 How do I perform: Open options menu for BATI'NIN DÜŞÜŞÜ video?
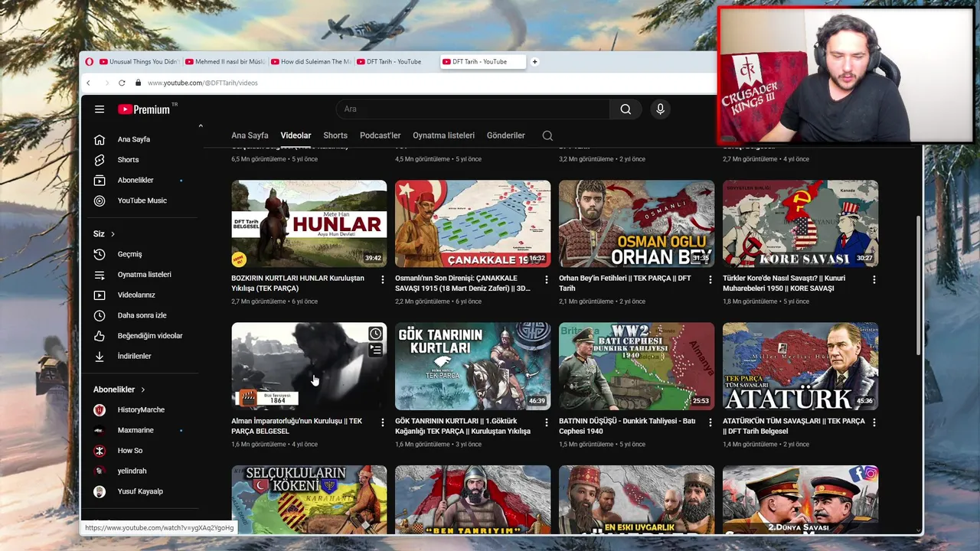point(710,422)
